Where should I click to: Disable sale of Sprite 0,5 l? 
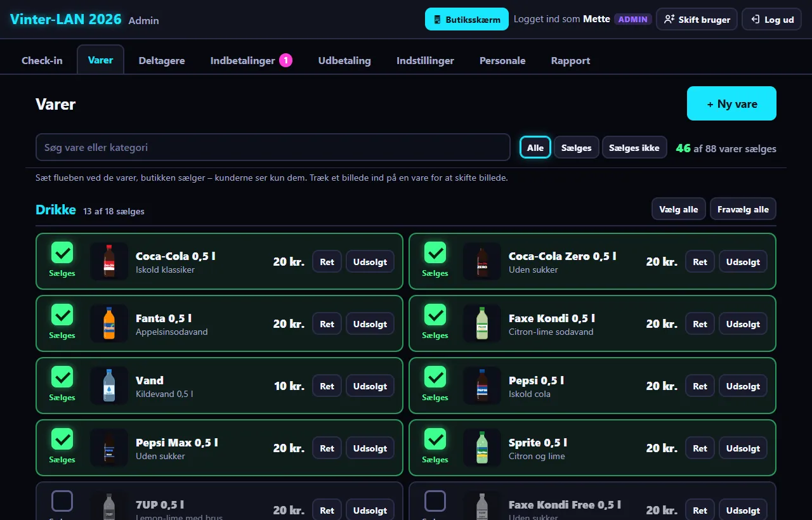point(435,439)
